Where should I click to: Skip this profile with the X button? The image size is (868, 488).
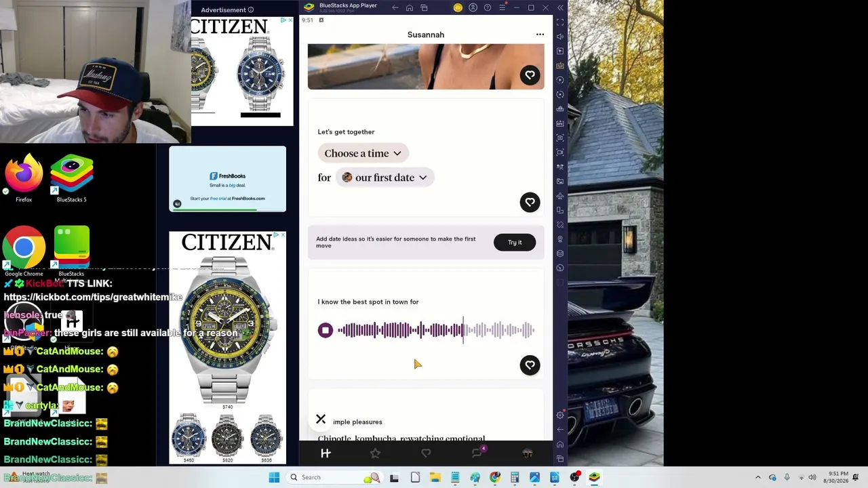coord(321,419)
